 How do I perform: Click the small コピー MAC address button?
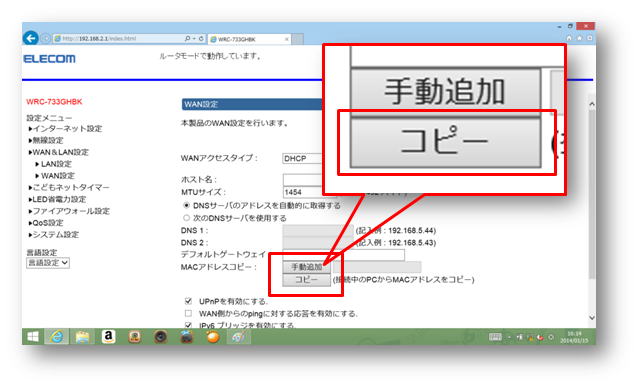point(306,280)
